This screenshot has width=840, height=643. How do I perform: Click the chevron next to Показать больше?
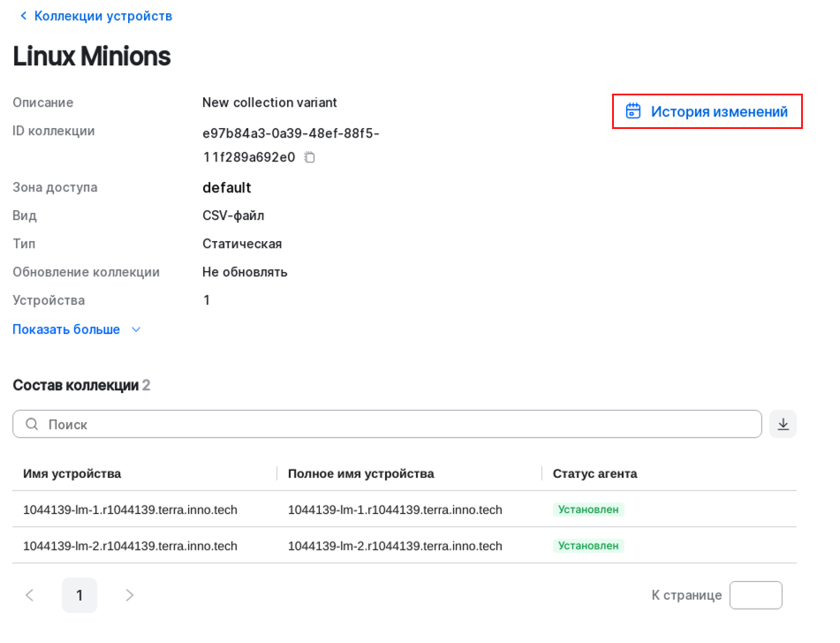coord(135,329)
